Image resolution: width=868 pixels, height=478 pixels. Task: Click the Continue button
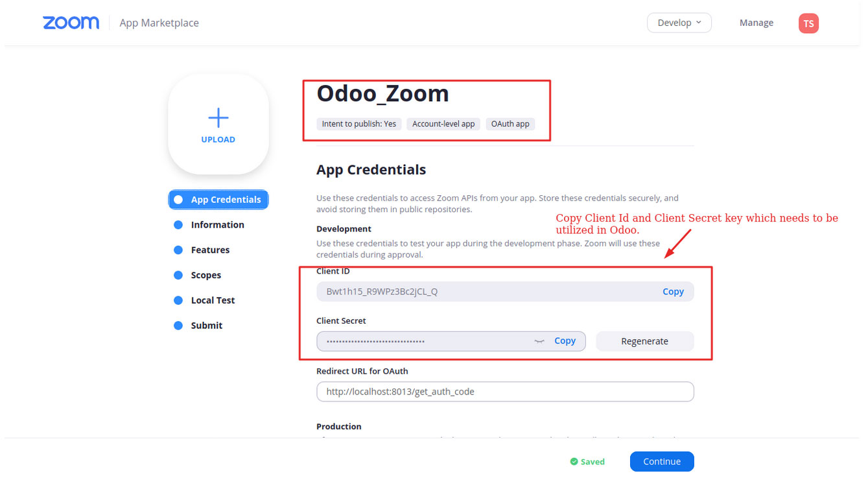662,462
